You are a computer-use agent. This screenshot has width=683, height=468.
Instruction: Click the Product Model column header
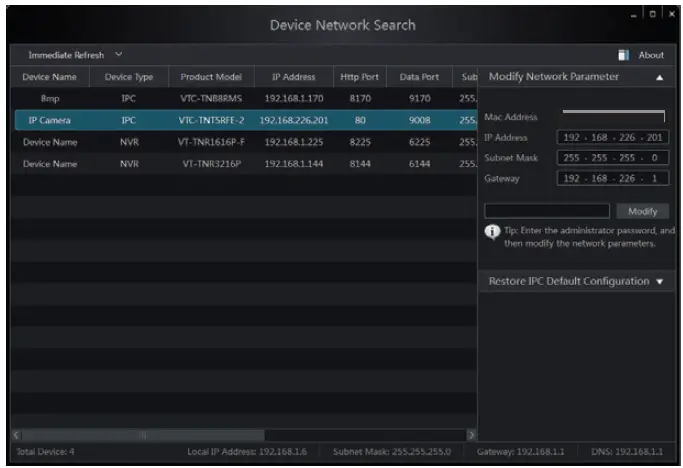click(211, 77)
